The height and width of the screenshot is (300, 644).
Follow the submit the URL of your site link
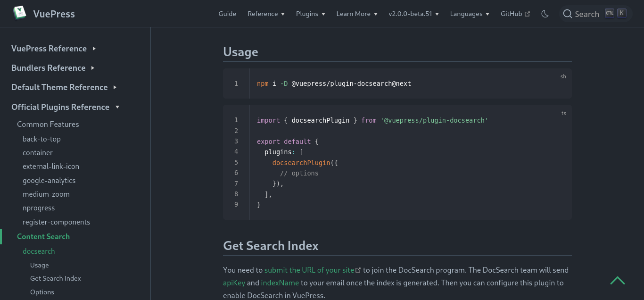pyautogui.click(x=309, y=270)
